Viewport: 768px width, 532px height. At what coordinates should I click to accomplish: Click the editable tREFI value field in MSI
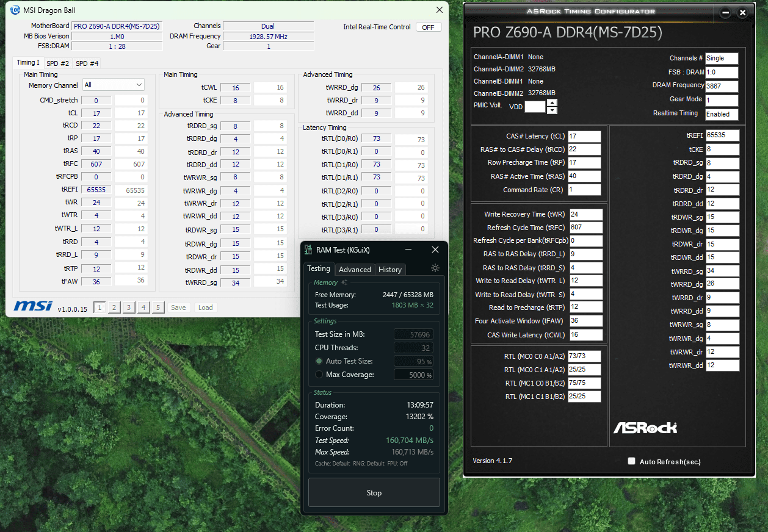131,190
